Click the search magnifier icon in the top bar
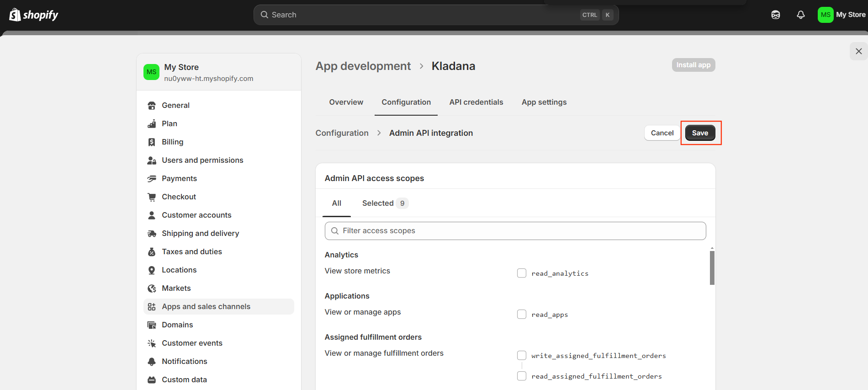 point(265,15)
